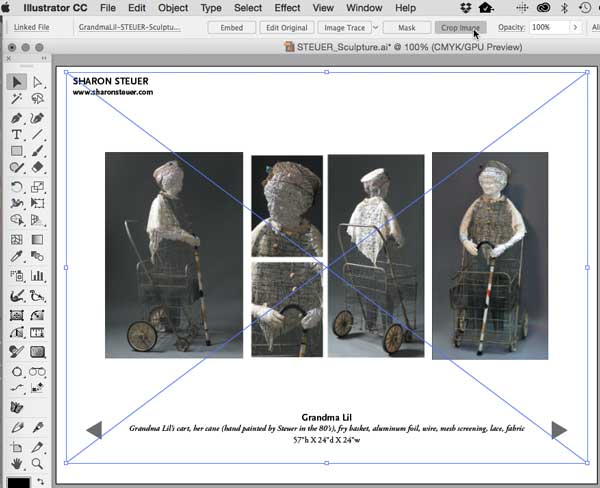This screenshot has height=488, width=600.
Task: Select the Line Segment tool
Action: click(x=37, y=135)
